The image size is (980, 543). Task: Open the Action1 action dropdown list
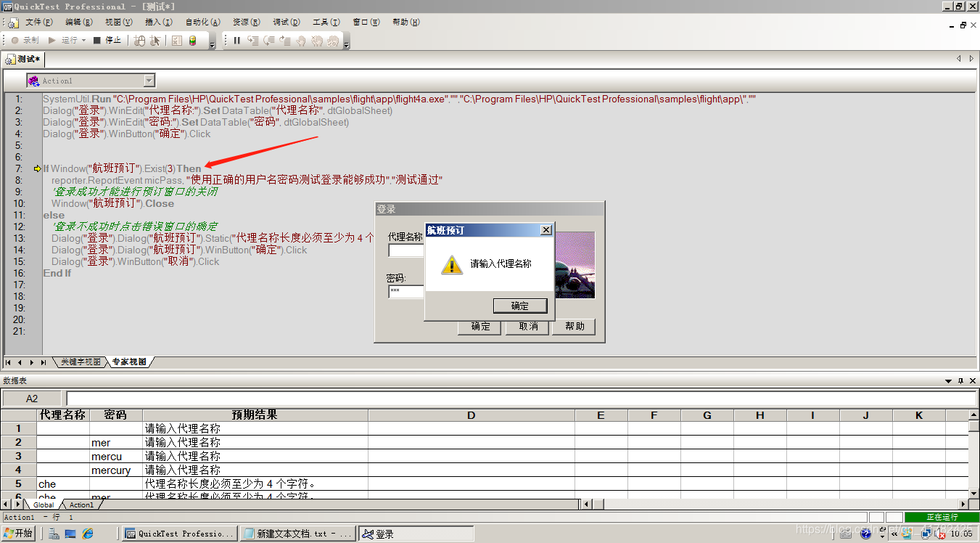pos(149,81)
